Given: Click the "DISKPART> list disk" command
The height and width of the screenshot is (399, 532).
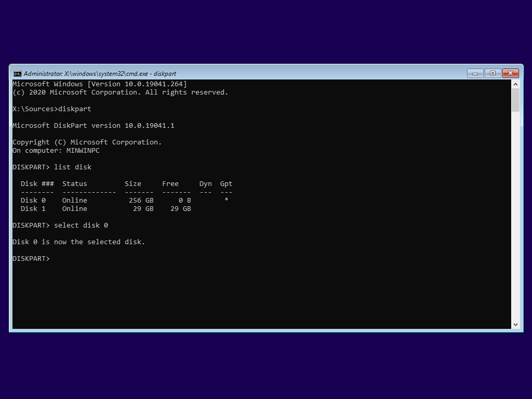Looking at the screenshot, I should 52,167.
